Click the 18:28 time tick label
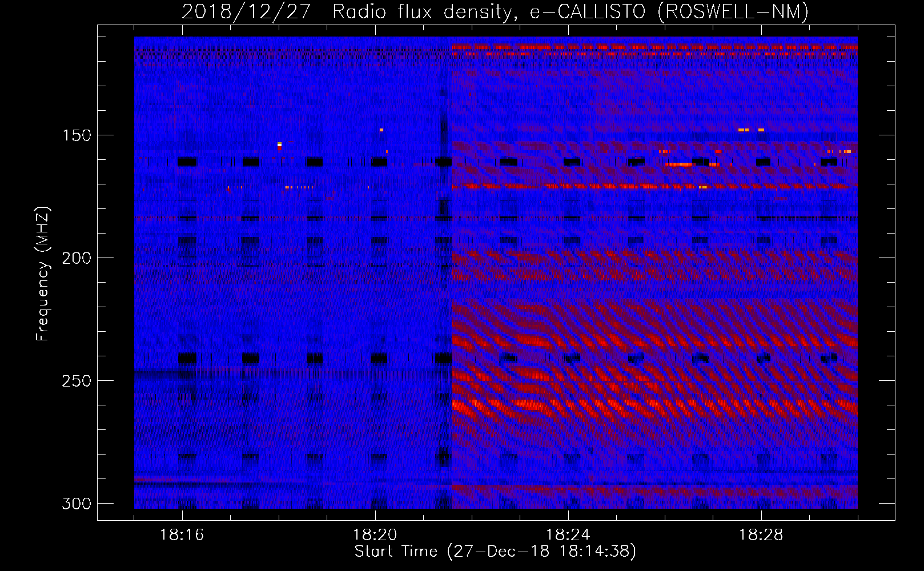 761,535
